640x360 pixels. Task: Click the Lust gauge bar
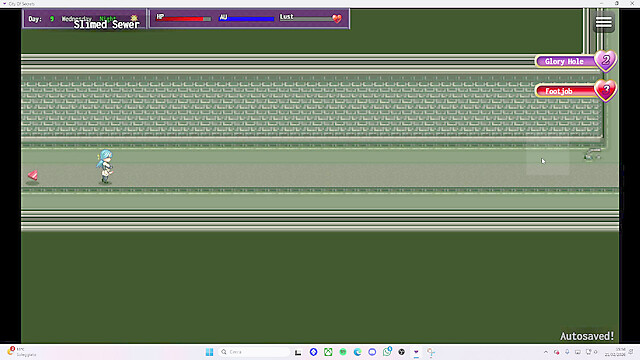click(x=306, y=19)
